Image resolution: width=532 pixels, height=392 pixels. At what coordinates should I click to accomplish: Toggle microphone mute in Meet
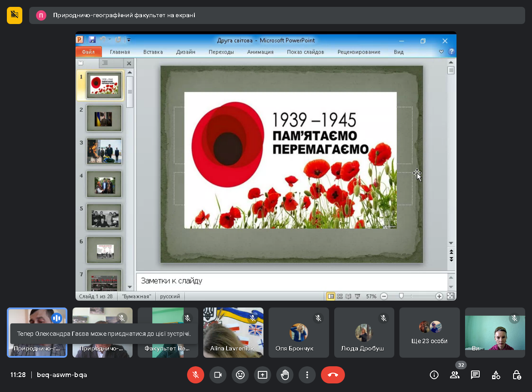pyautogui.click(x=196, y=375)
